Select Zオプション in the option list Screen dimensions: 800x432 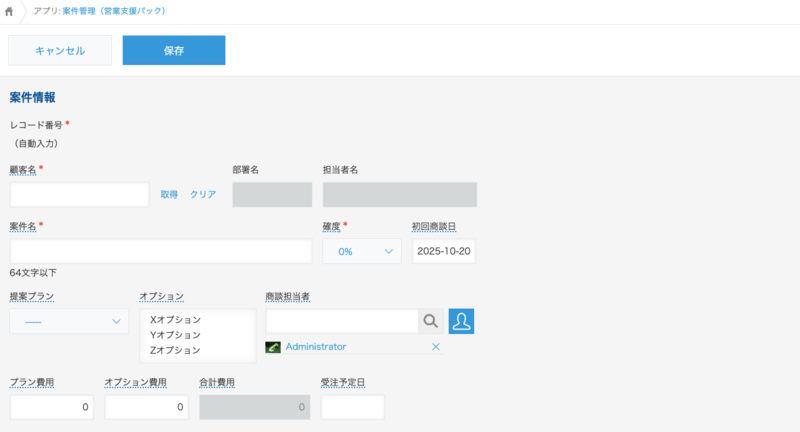coord(175,350)
